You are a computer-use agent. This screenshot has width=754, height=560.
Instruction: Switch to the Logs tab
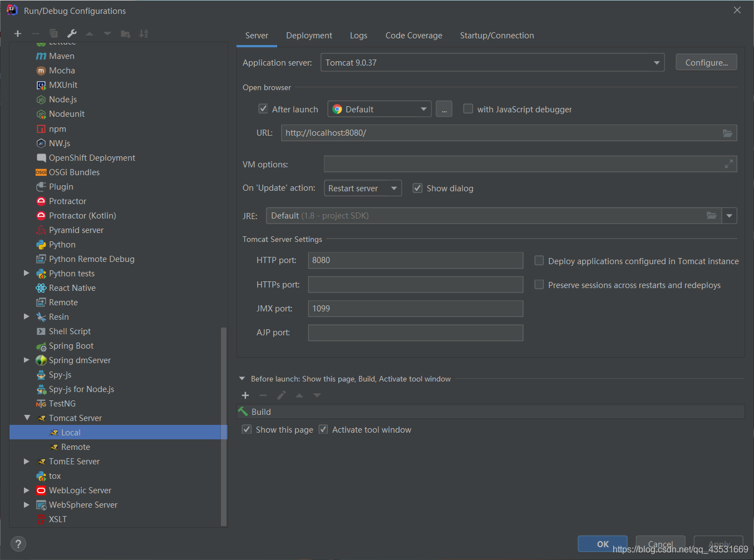pyautogui.click(x=358, y=36)
